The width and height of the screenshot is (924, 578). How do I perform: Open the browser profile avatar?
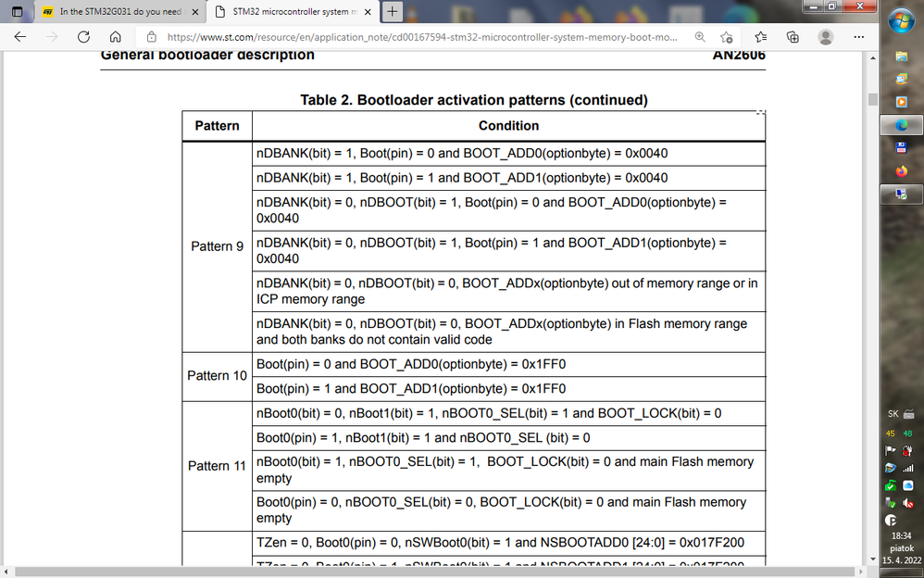[x=826, y=37]
